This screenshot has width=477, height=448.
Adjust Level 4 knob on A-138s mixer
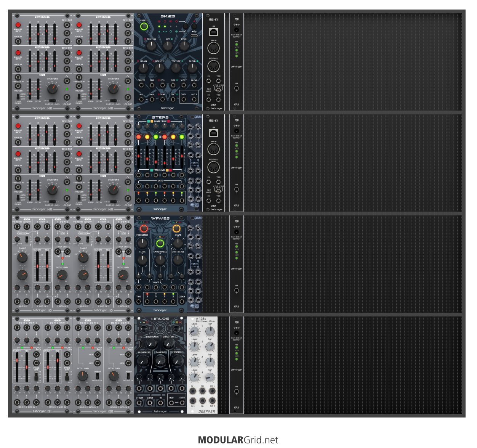(x=195, y=377)
